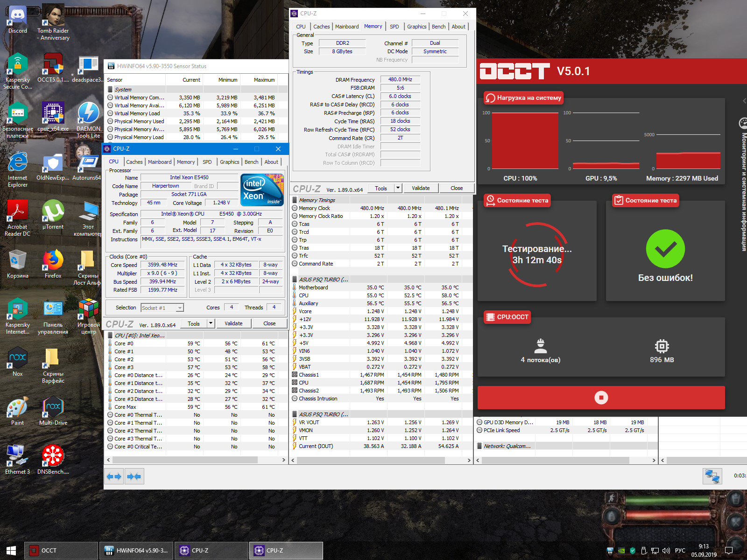Launch Internet Explorer from the desktop

tap(18, 169)
